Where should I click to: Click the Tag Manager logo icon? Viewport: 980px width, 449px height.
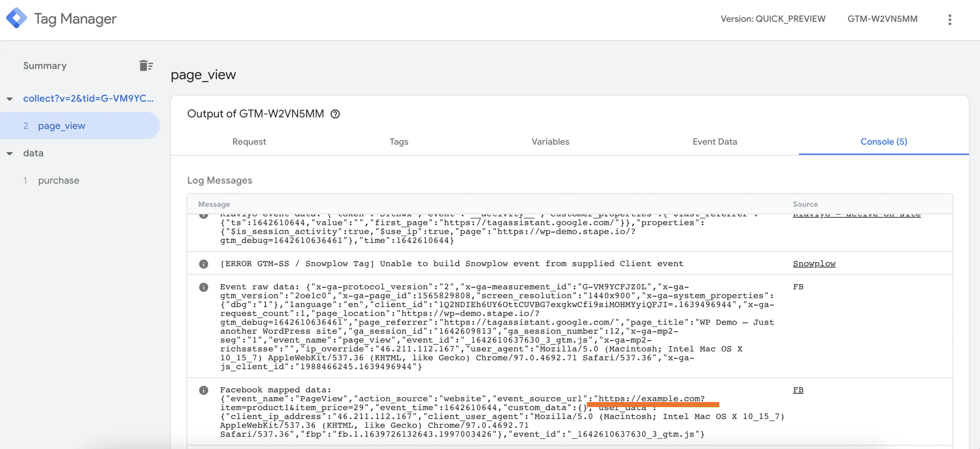(x=16, y=18)
